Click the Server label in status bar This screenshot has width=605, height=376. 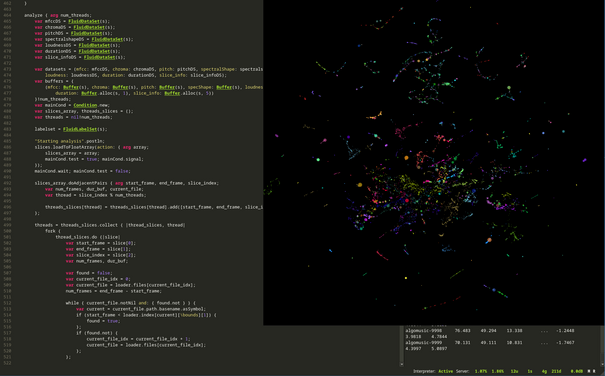[463, 371]
